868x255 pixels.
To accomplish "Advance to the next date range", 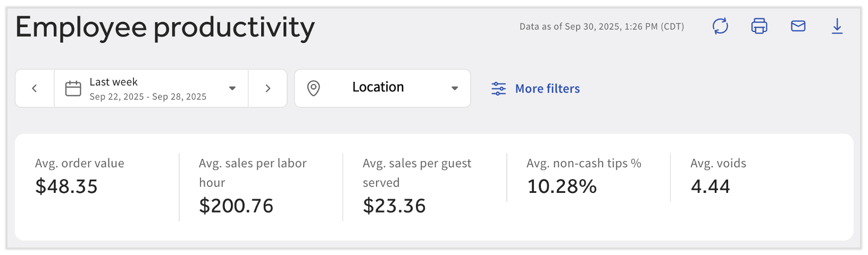I will [268, 88].
